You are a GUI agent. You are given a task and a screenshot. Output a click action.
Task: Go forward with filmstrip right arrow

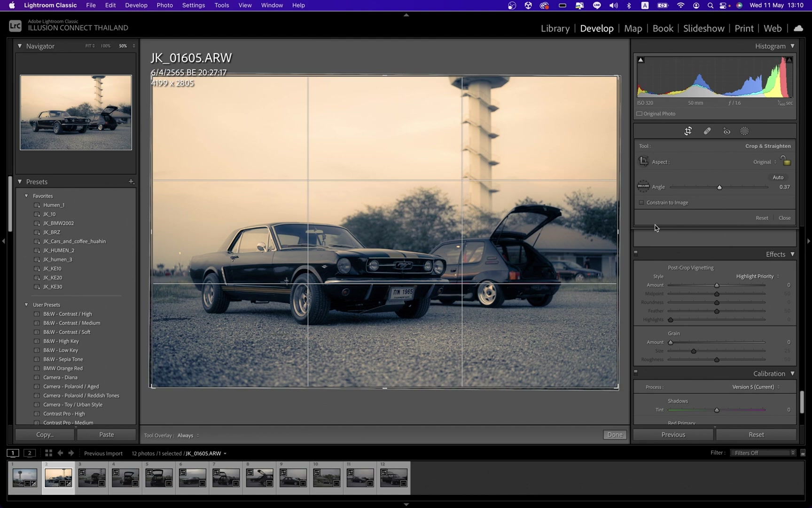click(x=71, y=453)
